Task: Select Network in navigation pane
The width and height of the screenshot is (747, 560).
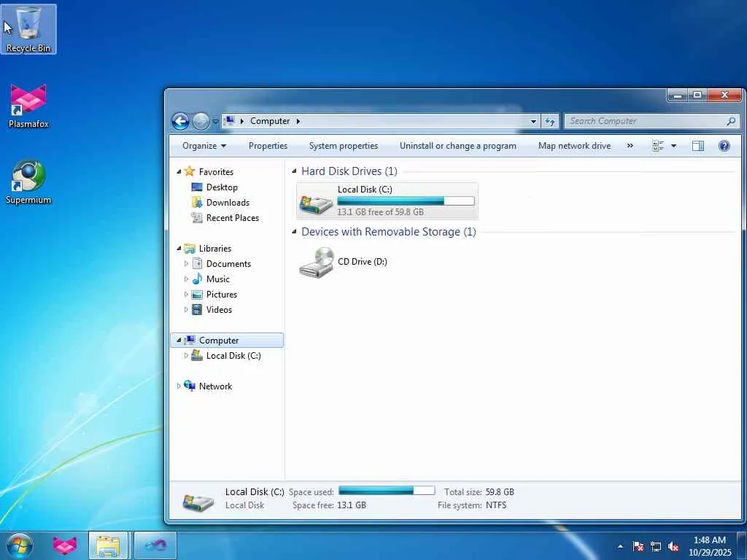Action: tap(215, 386)
